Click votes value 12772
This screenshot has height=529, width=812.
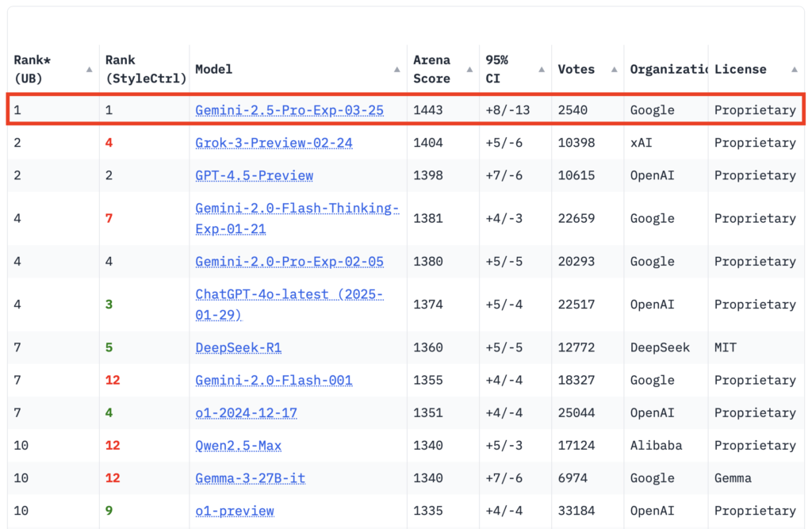click(576, 347)
